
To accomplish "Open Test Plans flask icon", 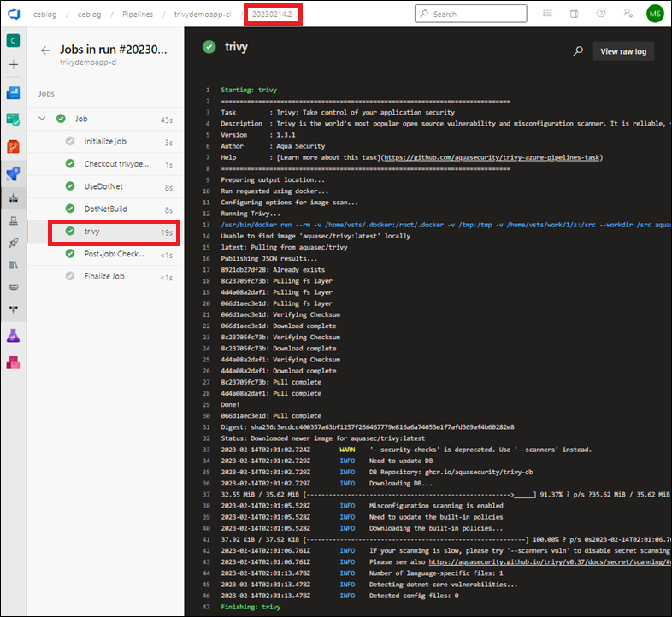I will (x=13, y=336).
